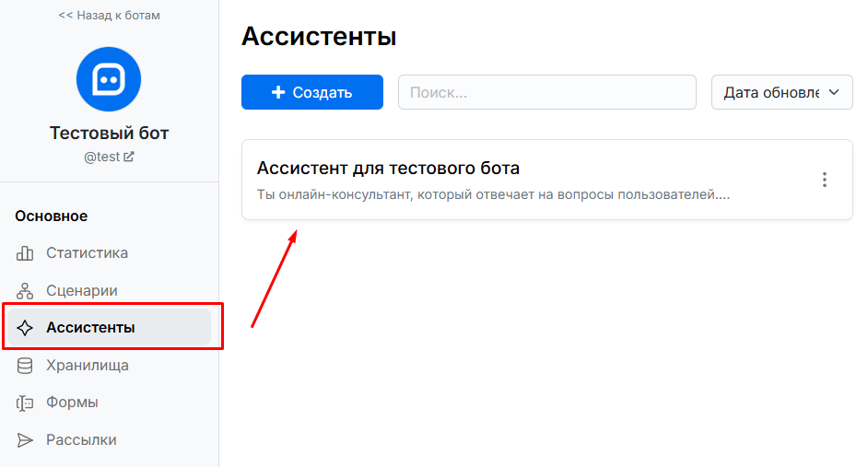
Task: Click the Ассистенты page heading
Action: tap(319, 37)
